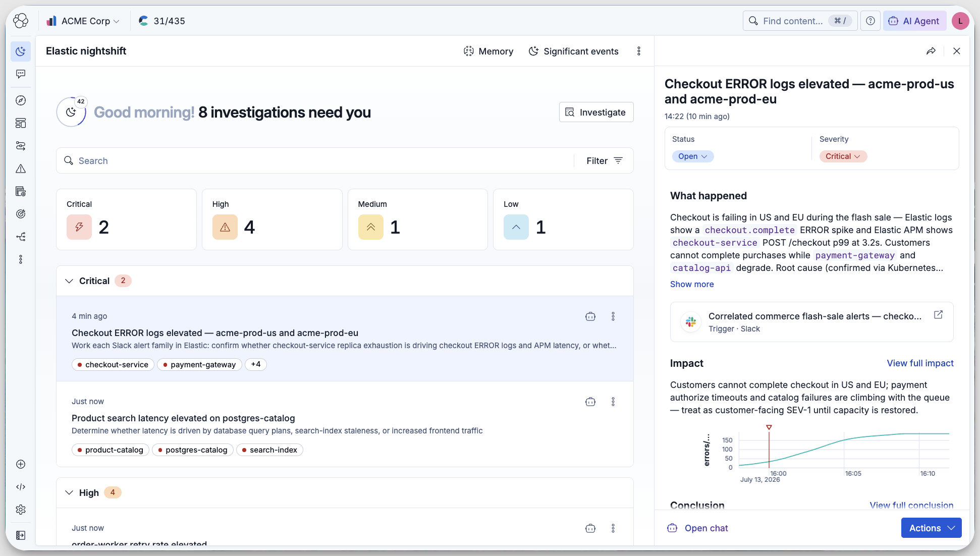Screen dimensions: 980x556
Task: Filter by the High severity card
Action: [x=272, y=219]
